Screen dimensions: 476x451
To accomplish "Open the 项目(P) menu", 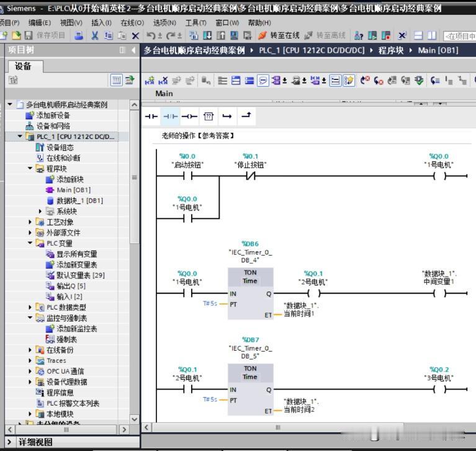I will [10, 23].
